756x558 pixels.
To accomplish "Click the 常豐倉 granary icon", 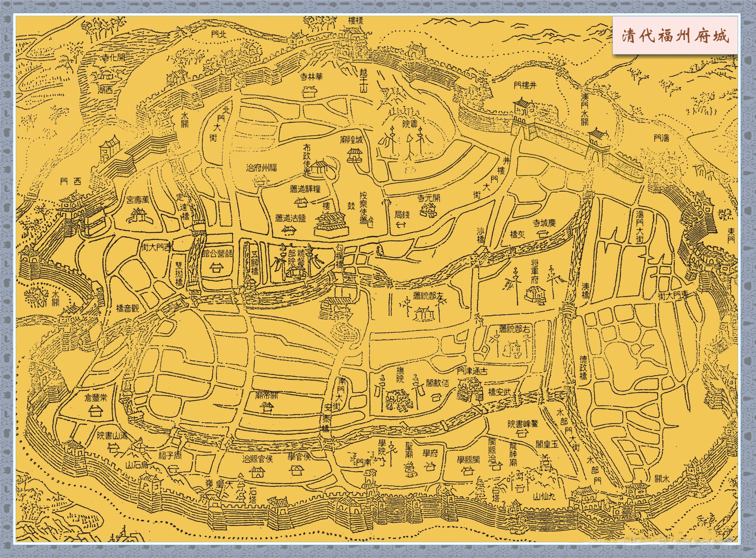I will [x=96, y=411].
